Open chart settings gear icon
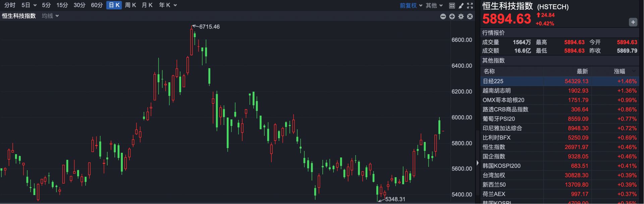This screenshot has height=204, width=644. pyautogui.click(x=461, y=16)
